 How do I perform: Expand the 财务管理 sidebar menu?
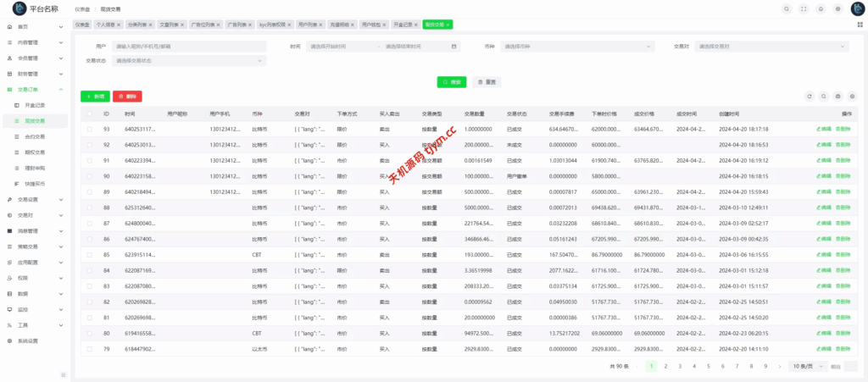34,73
